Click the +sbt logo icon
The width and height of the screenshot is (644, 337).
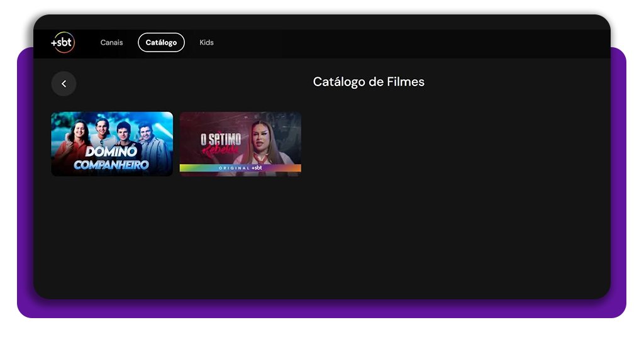(x=63, y=42)
